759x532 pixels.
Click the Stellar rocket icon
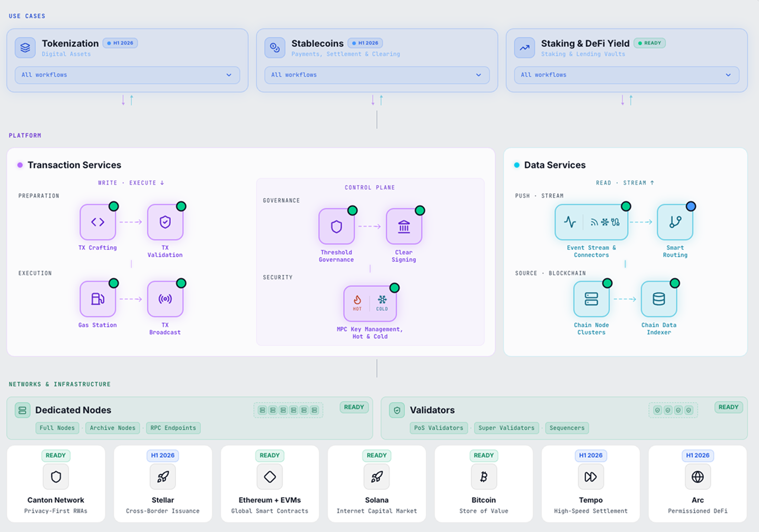[163, 477]
